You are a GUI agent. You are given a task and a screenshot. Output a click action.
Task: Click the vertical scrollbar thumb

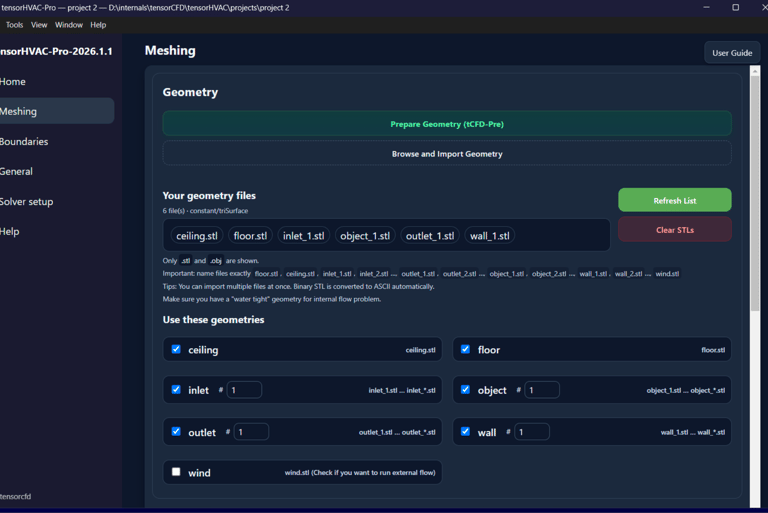[755, 193]
